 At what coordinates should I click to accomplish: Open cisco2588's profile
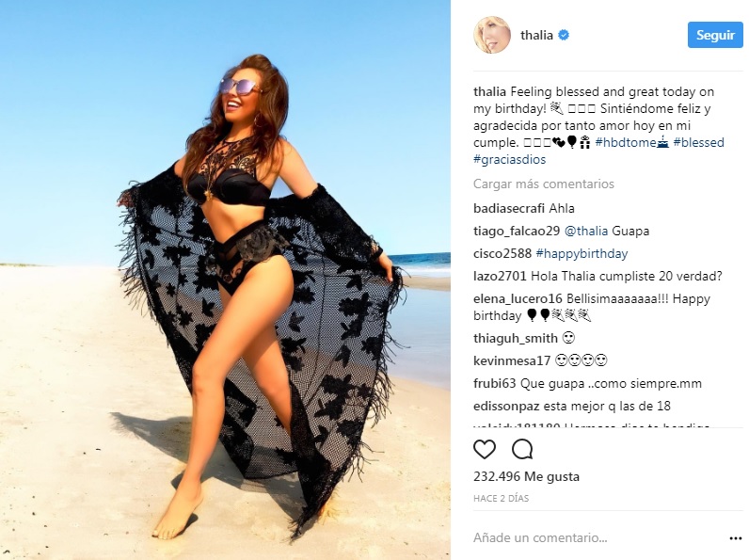tap(502, 254)
